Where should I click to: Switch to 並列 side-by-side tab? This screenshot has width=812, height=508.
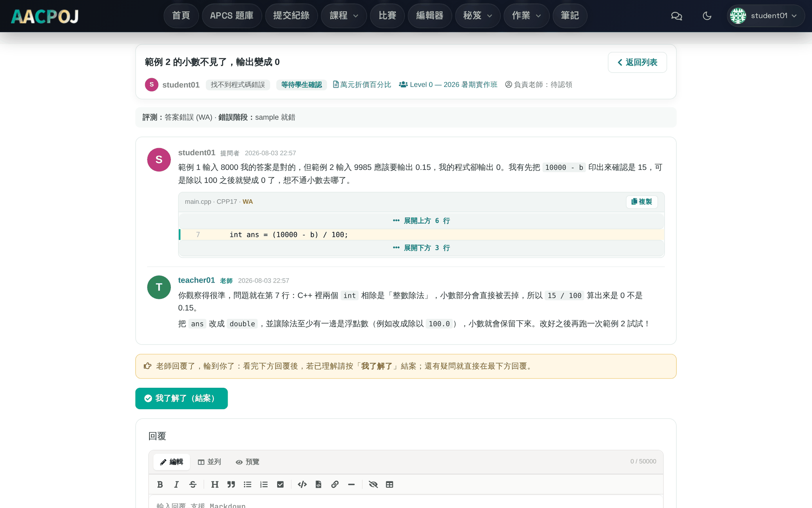tap(209, 462)
